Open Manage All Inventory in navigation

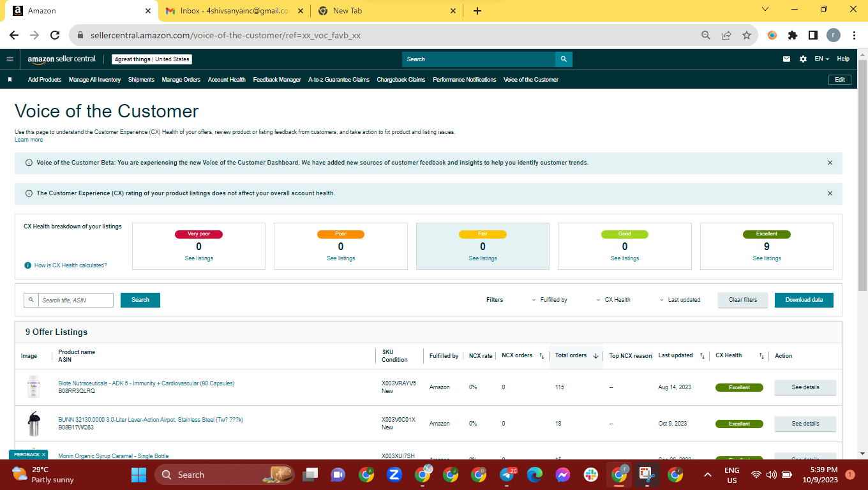(x=94, y=80)
